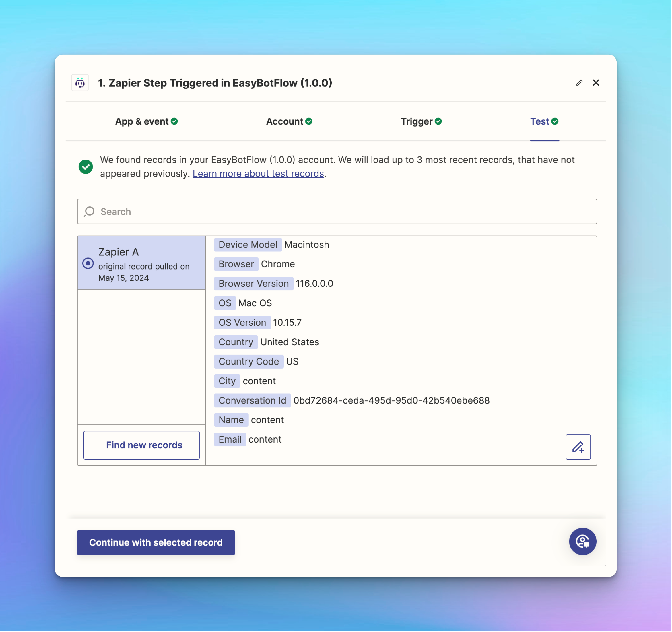The height and width of the screenshot is (632, 672).
Task: Click the green success checkmark icon
Action: point(86,167)
